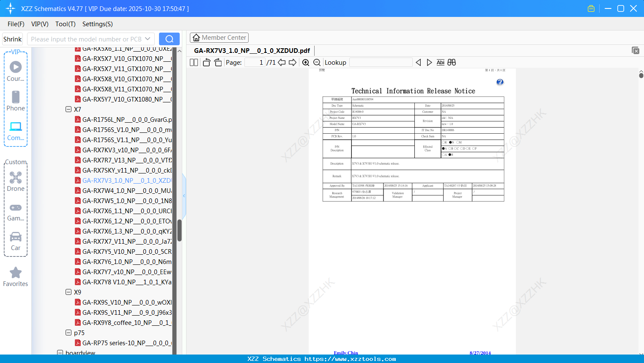The width and height of the screenshot is (644, 363).
Task: Close the document tab panel icon
Action: click(636, 50)
